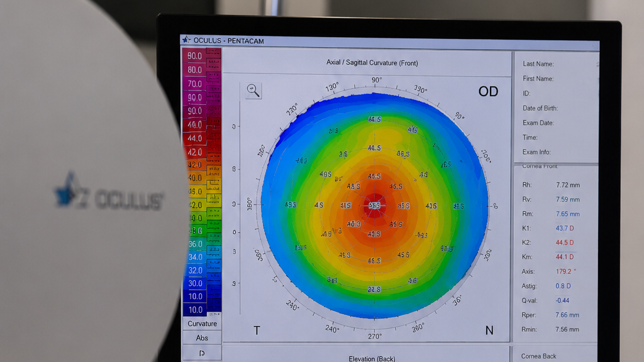Click the Cornea Front section header
644x362 pixels.
pyautogui.click(x=540, y=166)
